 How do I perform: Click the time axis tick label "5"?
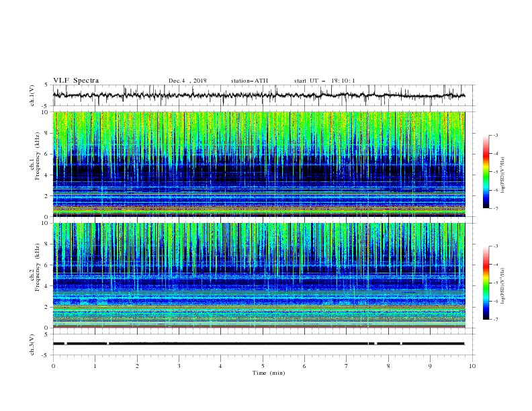click(x=263, y=366)
